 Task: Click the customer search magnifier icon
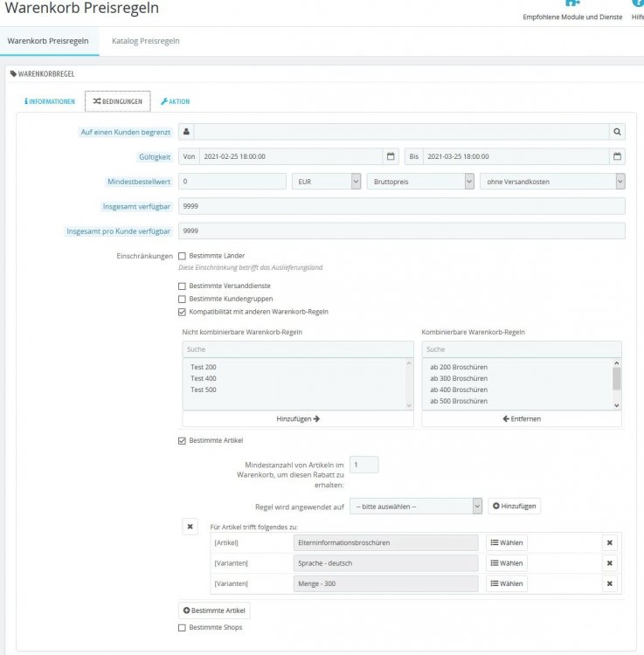(617, 132)
